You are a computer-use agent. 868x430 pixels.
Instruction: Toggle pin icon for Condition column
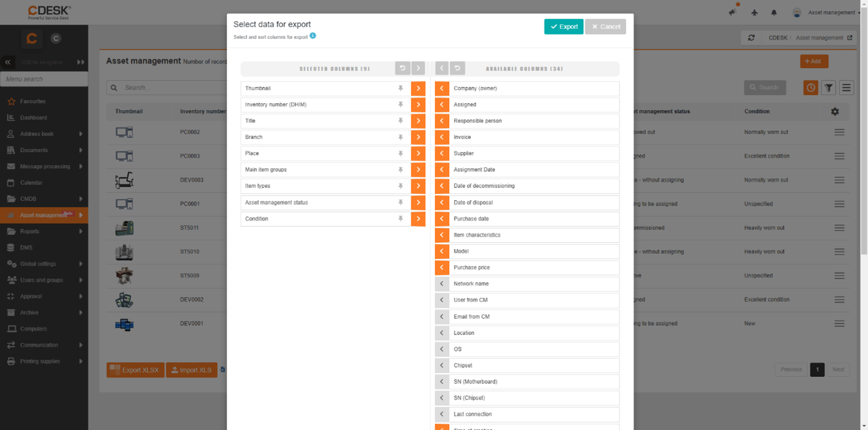tap(401, 218)
